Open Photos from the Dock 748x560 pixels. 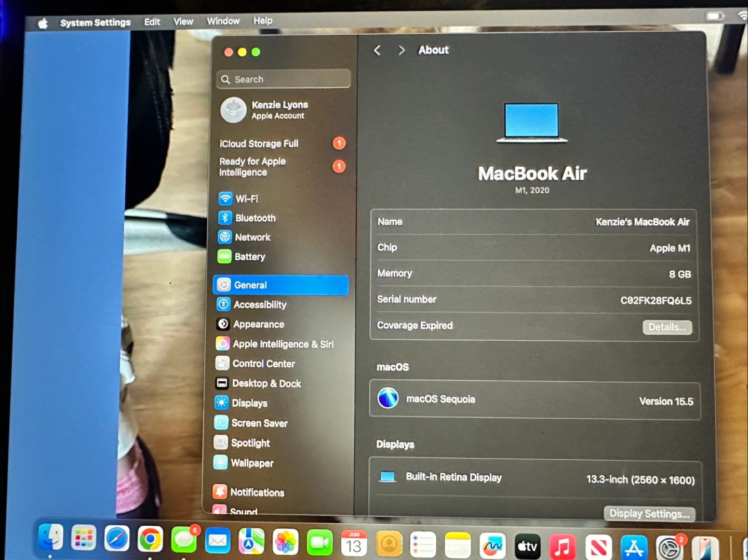tap(285, 542)
